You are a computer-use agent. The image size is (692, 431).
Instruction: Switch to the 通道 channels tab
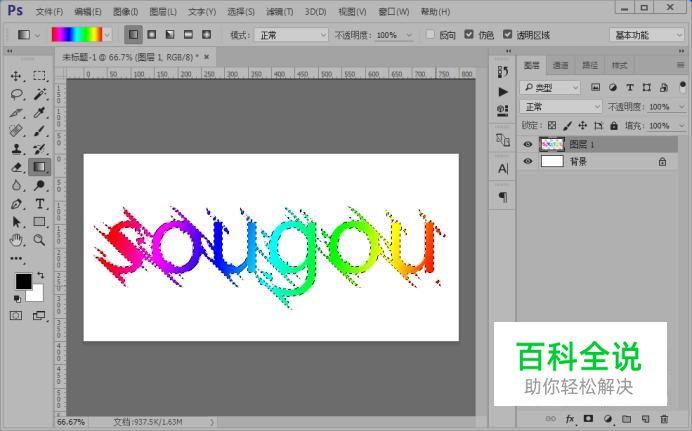560,65
